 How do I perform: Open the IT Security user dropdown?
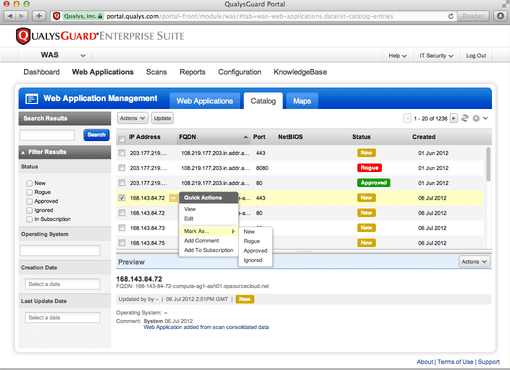click(436, 56)
